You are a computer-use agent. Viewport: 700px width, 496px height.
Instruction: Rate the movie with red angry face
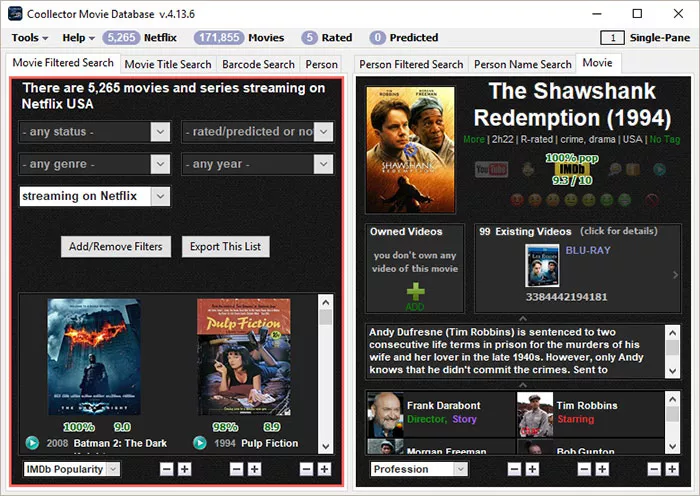click(x=517, y=200)
